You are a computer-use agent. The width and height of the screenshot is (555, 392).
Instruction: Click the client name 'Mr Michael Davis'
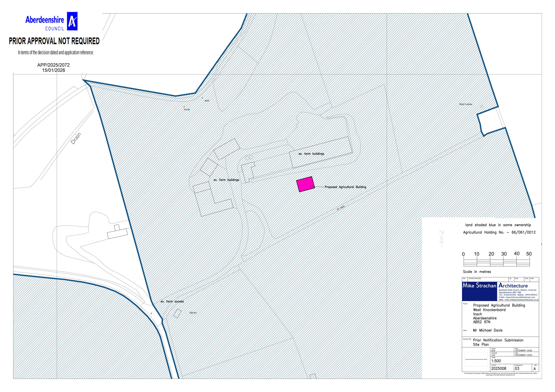pyautogui.click(x=488, y=330)
